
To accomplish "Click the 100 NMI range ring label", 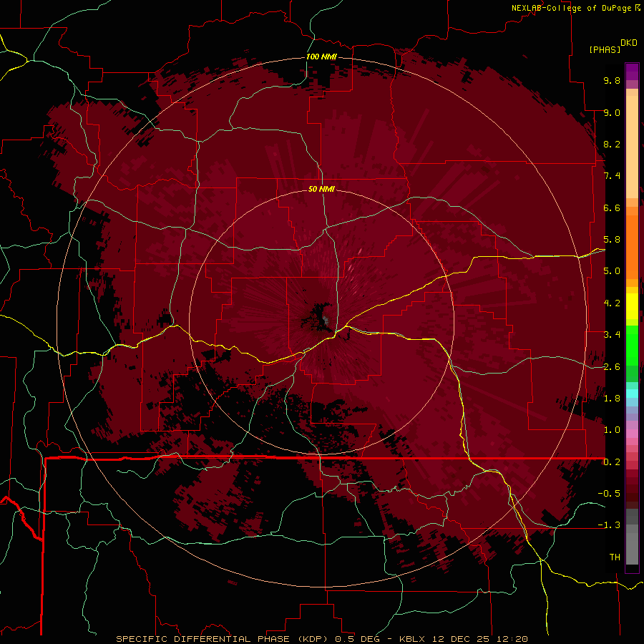I will pos(321,57).
